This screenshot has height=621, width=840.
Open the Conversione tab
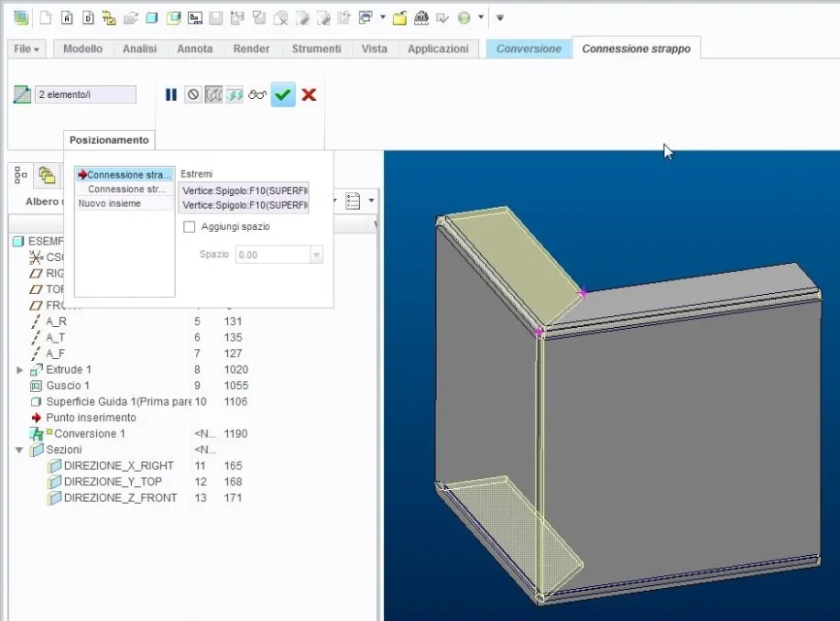[528, 49]
